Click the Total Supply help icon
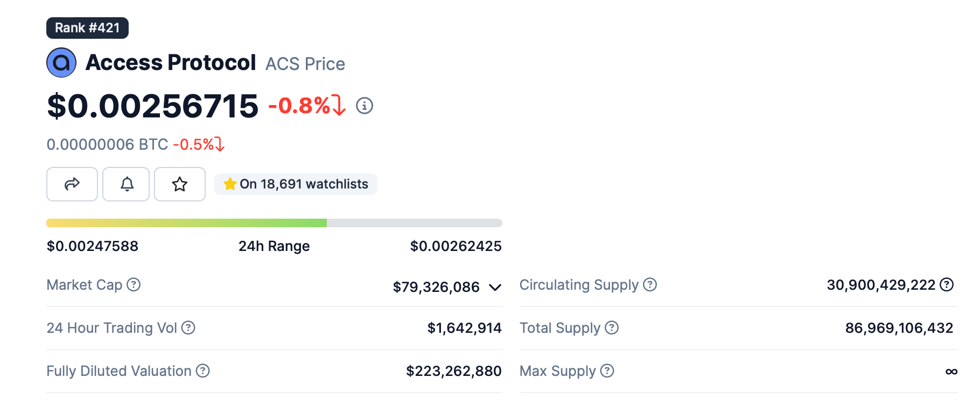The height and width of the screenshot is (419, 980). [x=612, y=327]
